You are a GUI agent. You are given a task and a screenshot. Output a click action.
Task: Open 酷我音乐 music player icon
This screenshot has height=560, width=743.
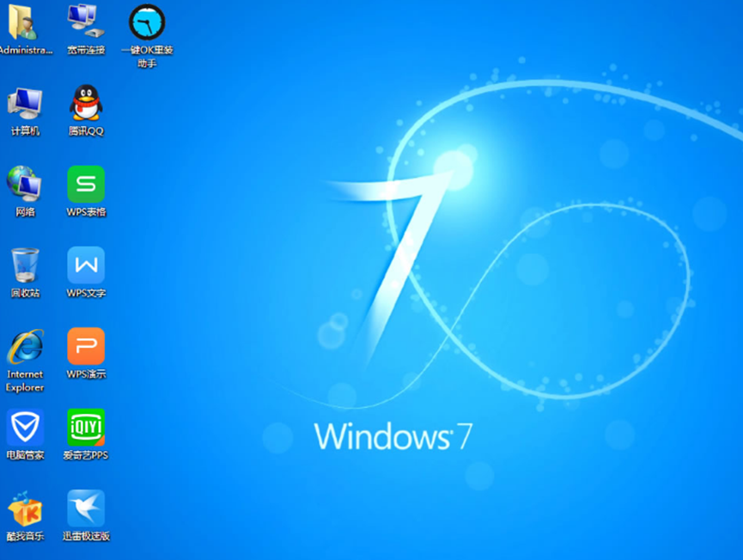tap(25, 508)
